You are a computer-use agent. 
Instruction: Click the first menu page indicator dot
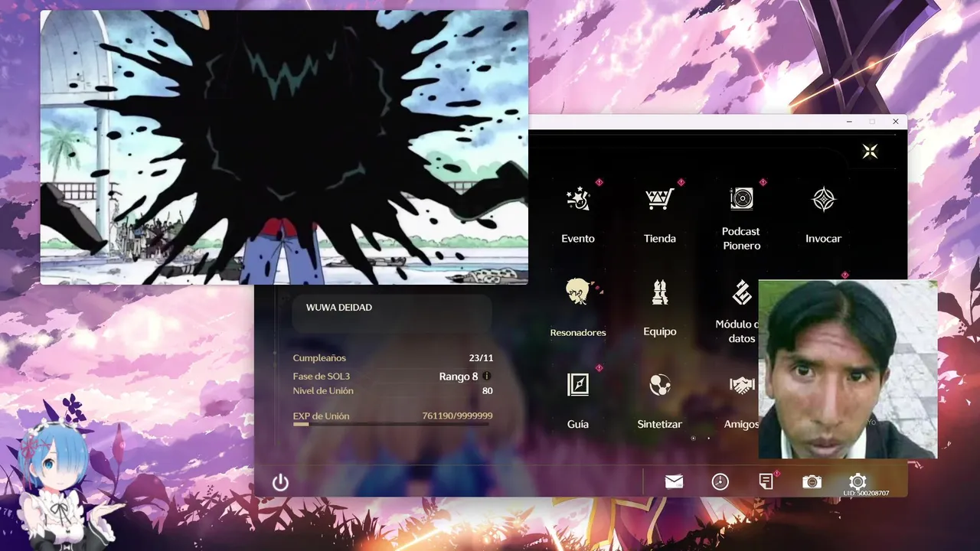pyautogui.click(x=693, y=439)
